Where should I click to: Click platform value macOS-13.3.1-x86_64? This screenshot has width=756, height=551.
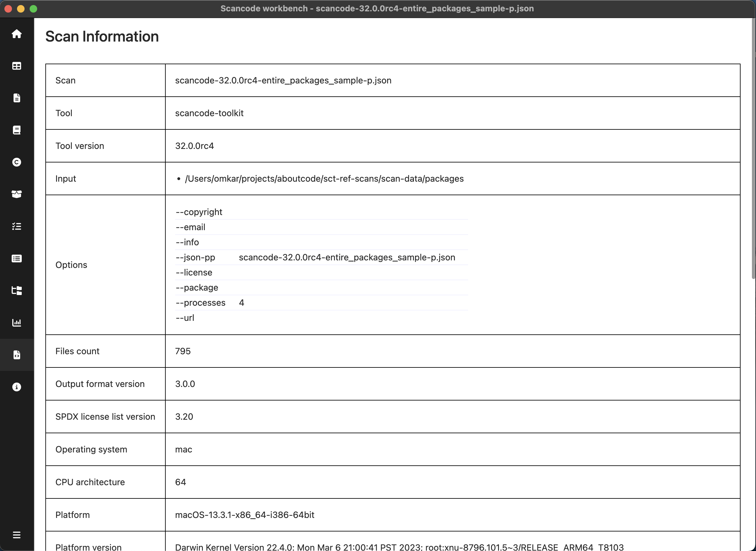[244, 515]
